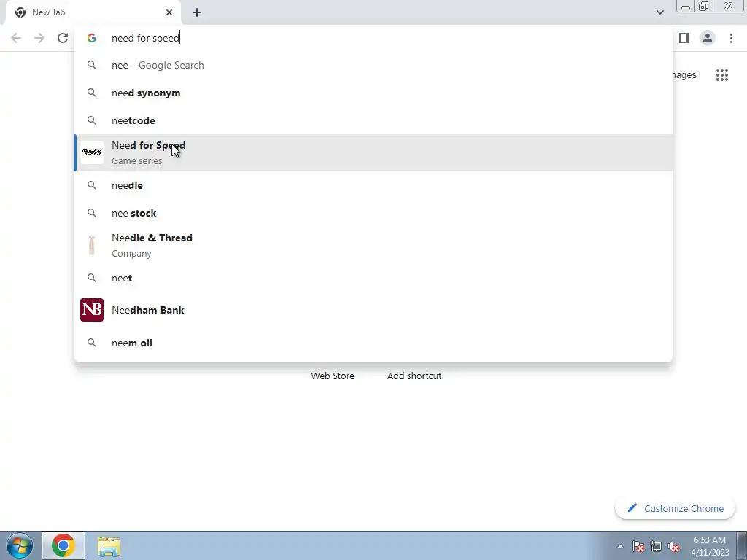Click the Action Center flag icon

638,546
